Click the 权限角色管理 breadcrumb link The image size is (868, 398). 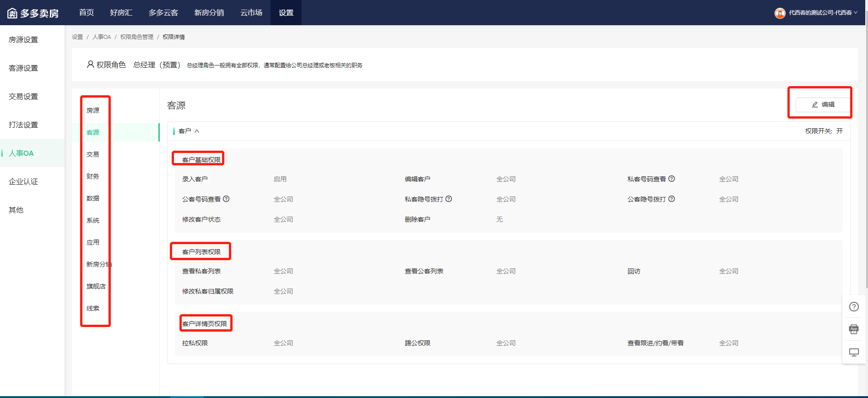pos(137,37)
